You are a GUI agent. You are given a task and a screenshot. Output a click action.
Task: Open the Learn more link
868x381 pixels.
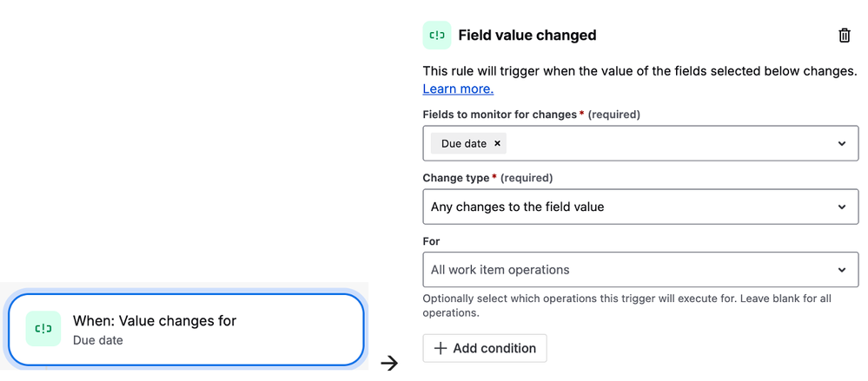point(458,89)
